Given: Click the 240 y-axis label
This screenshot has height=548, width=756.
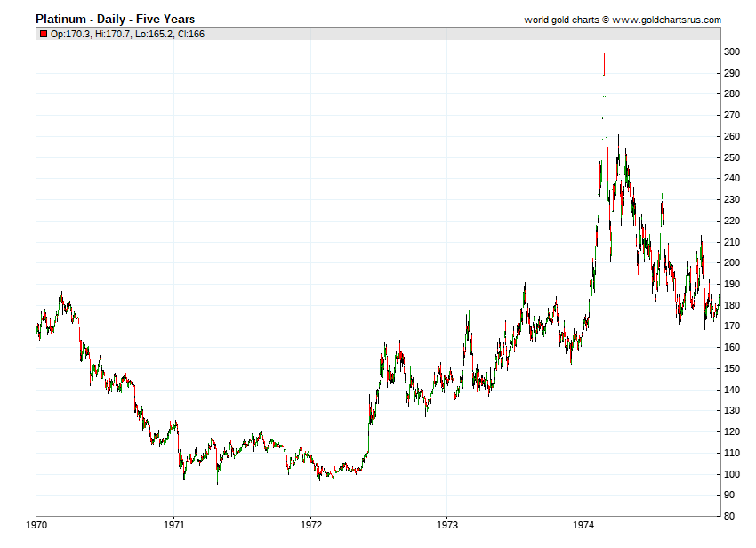Looking at the screenshot, I should pos(732,179).
